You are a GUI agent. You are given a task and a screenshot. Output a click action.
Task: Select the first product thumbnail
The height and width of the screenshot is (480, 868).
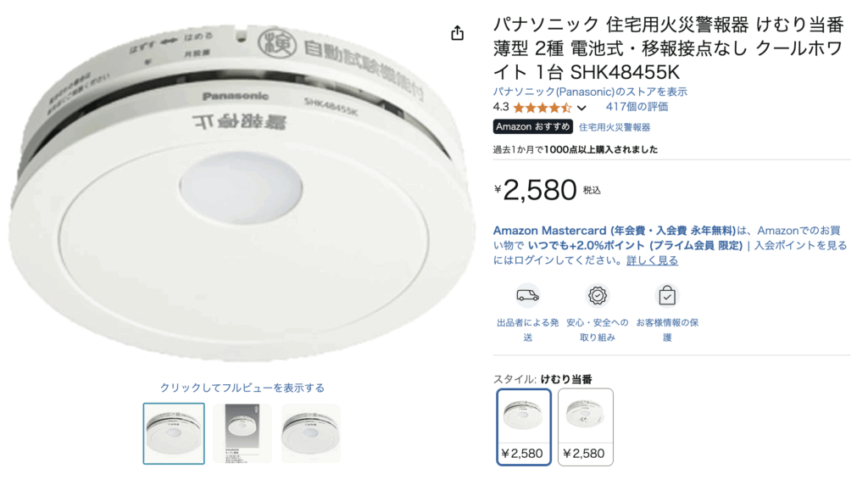coord(174,433)
